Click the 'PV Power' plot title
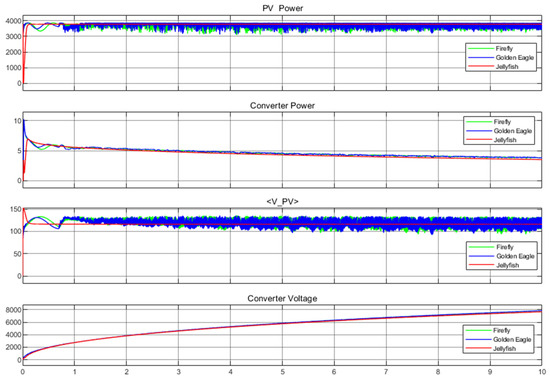 pyautogui.click(x=282, y=8)
